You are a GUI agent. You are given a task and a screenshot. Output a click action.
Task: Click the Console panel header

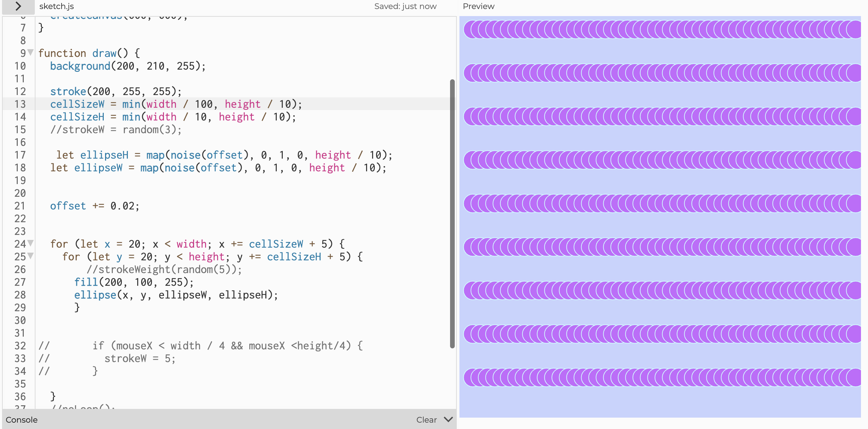tap(21, 420)
